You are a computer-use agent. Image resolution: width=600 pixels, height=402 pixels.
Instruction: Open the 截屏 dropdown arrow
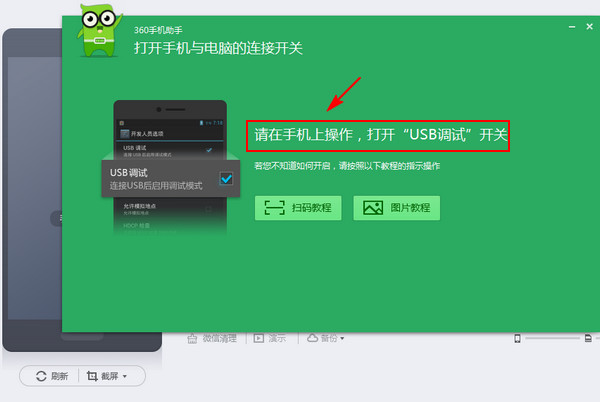click(125, 376)
